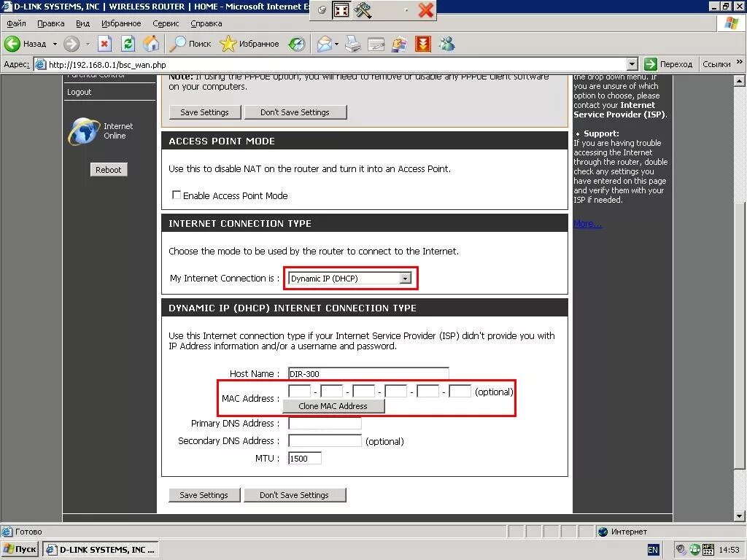Image resolution: width=747 pixels, height=560 pixels.
Task: Click the Пуск Start button
Action: pos(20,550)
